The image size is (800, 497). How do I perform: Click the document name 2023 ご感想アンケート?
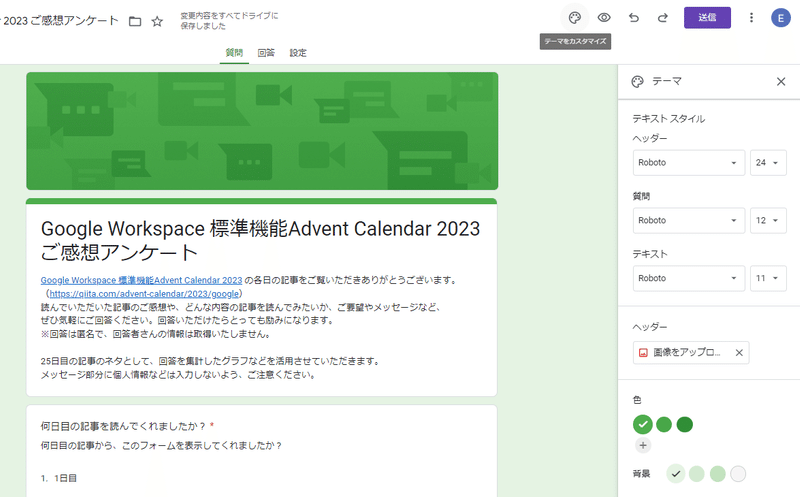pyautogui.click(x=60, y=21)
